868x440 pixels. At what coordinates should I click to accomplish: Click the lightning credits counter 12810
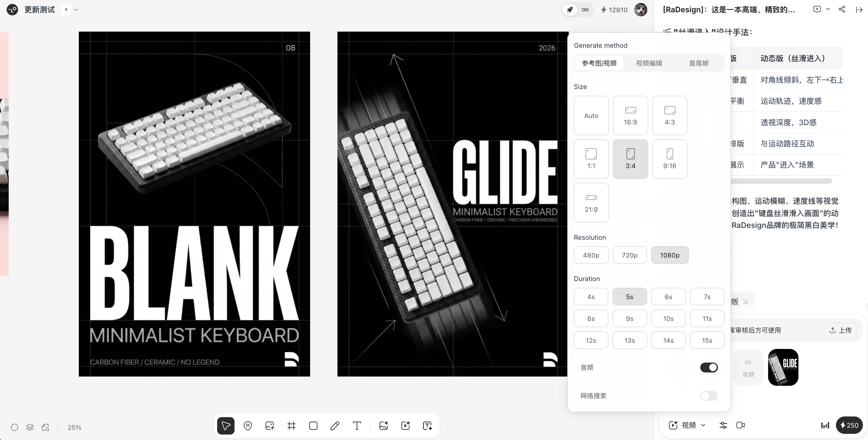click(614, 10)
